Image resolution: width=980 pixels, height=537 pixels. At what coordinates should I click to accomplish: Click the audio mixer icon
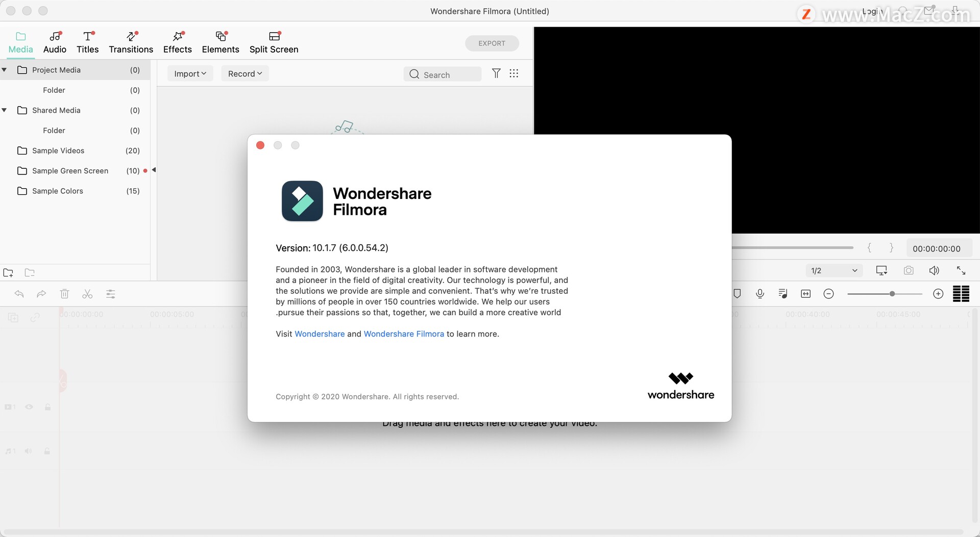782,294
